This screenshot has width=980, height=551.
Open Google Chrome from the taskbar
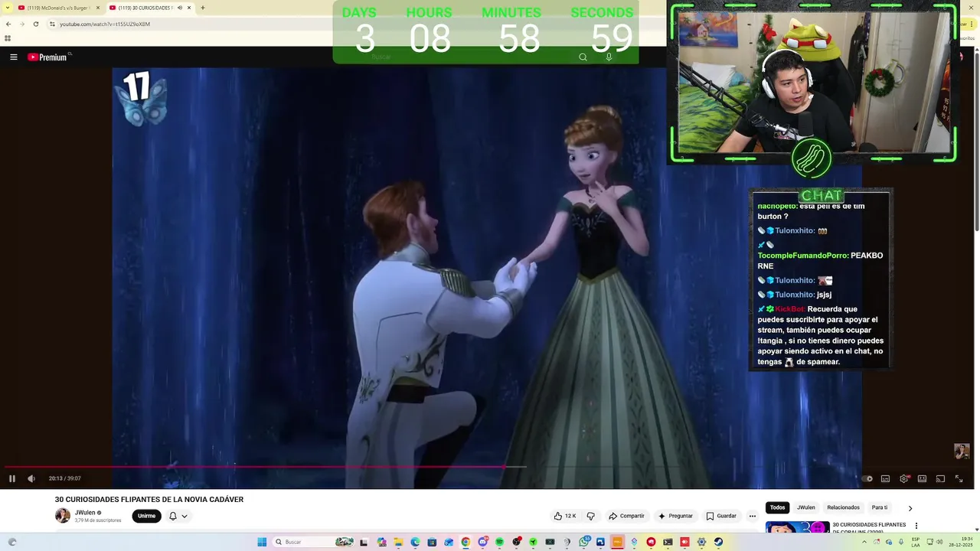pos(465,542)
